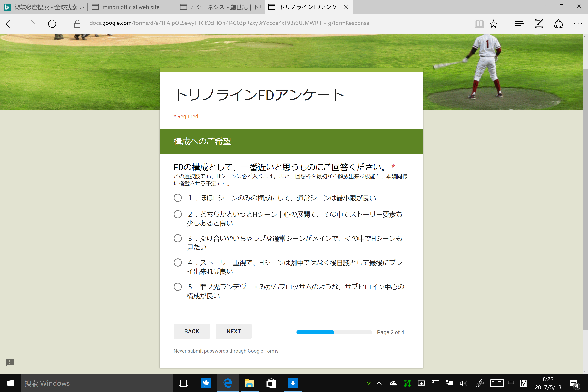Click the form page progress bar
The image size is (588, 392).
click(334, 332)
